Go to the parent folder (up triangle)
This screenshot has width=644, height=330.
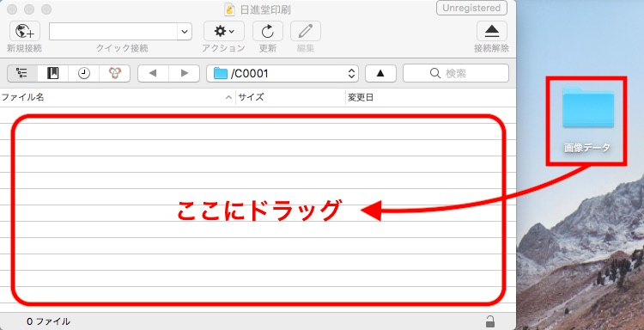(x=380, y=74)
